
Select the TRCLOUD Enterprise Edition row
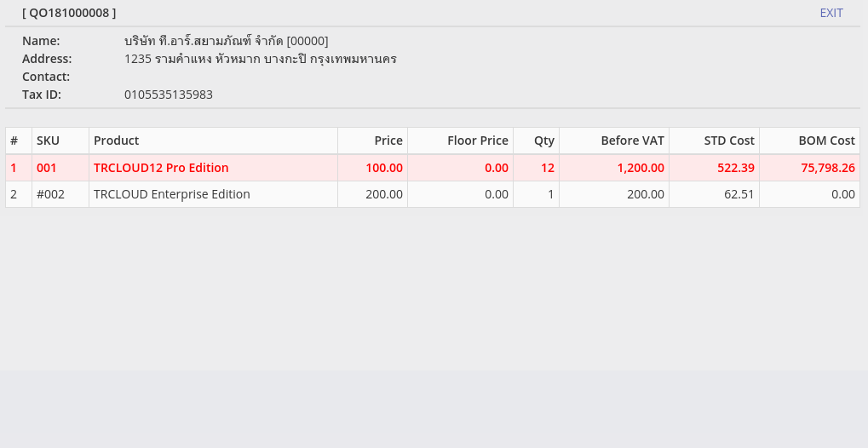171,194
